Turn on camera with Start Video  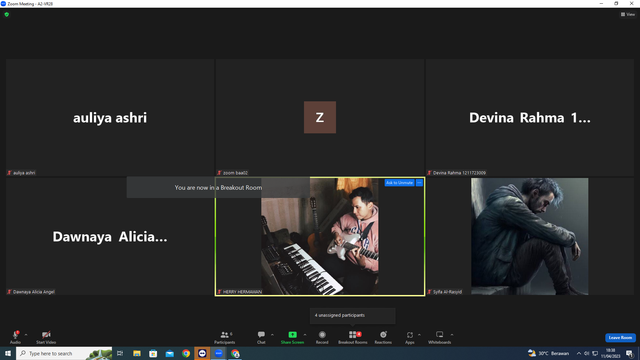[46, 337]
